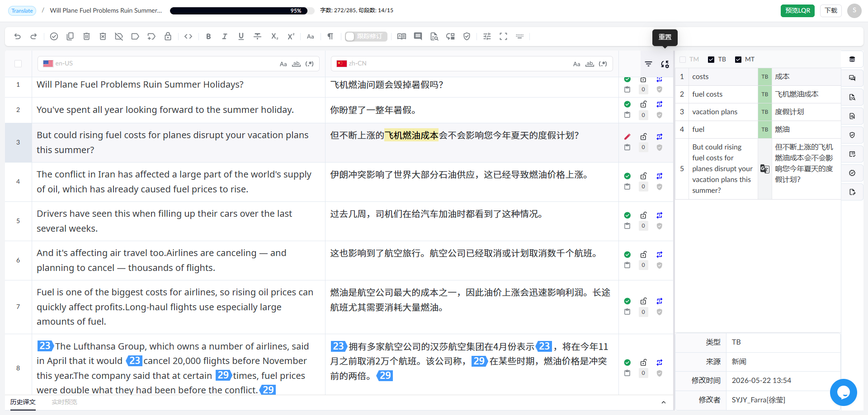Copy source to target in the toolbar

pos(70,37)
